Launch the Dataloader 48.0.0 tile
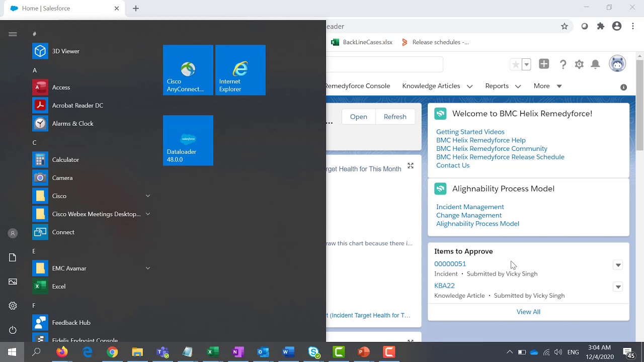 click(x=188, y=140)
